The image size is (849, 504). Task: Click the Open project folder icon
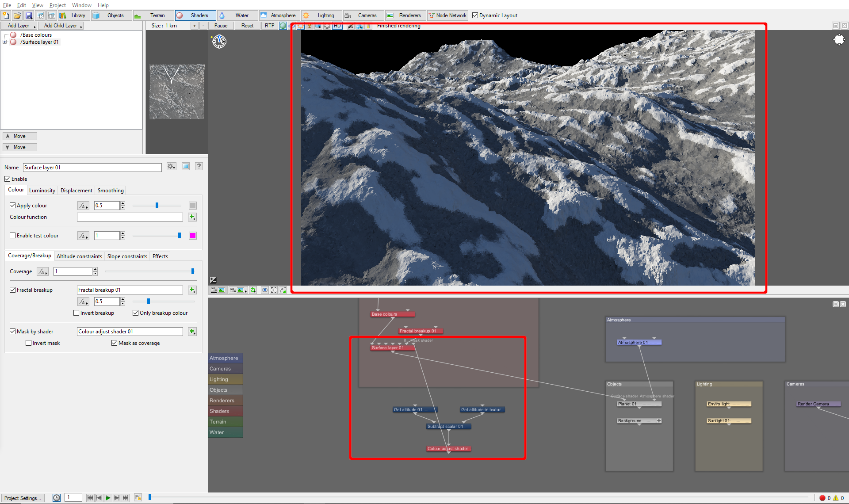[x=17, y=15]
